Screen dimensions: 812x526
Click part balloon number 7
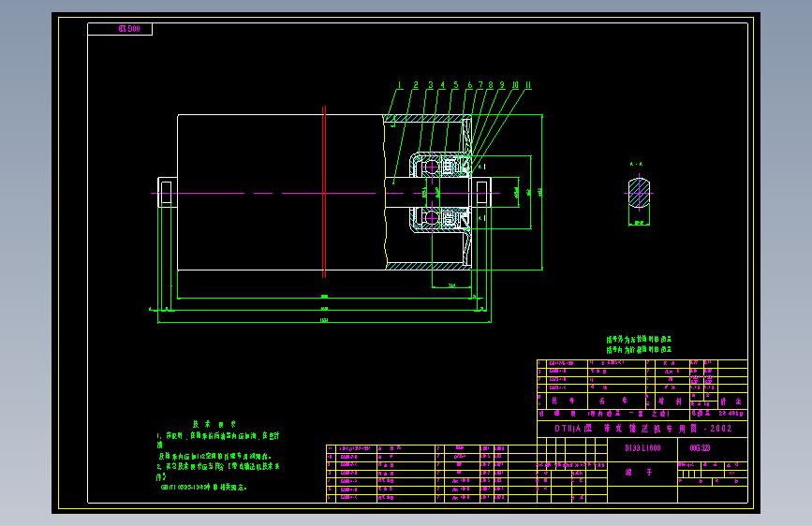pyautogui.click(x=480, y=85)
